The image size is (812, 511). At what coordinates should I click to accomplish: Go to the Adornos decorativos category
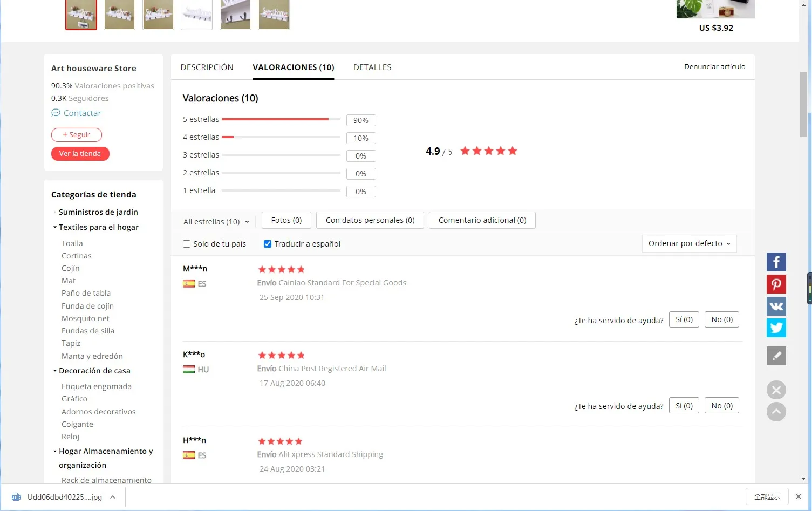(99, 412)
